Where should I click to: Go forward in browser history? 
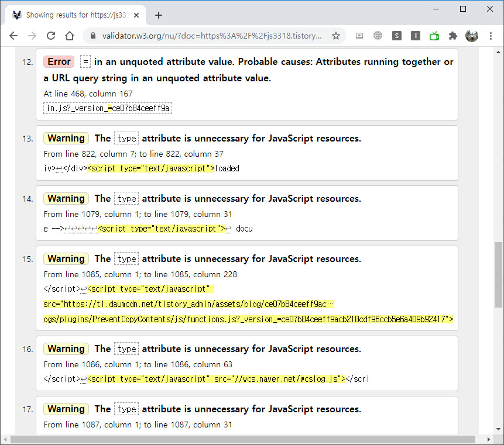(x=32, y=36)
